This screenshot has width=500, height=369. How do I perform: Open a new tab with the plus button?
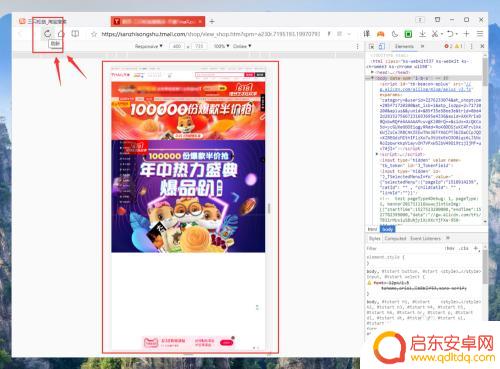(212, 22)
